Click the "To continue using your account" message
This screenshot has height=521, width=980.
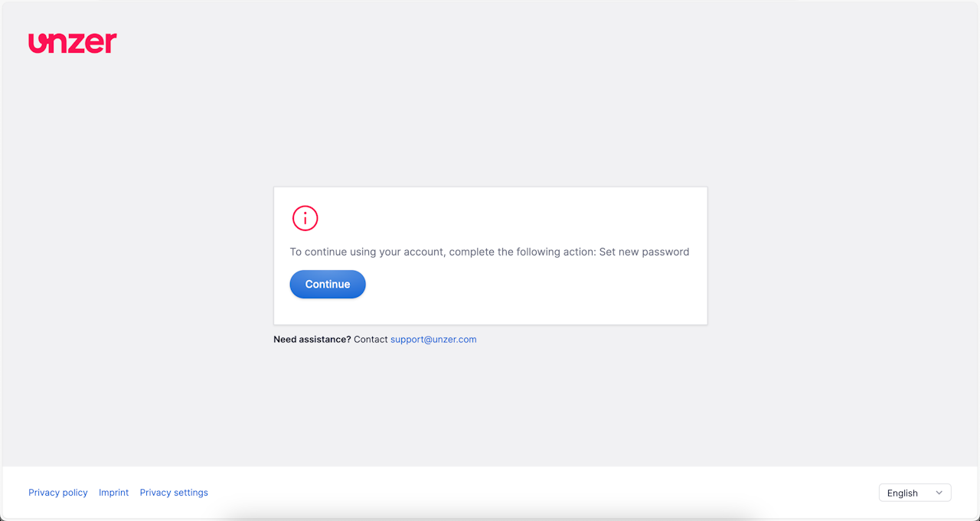(x=367, y=252)
